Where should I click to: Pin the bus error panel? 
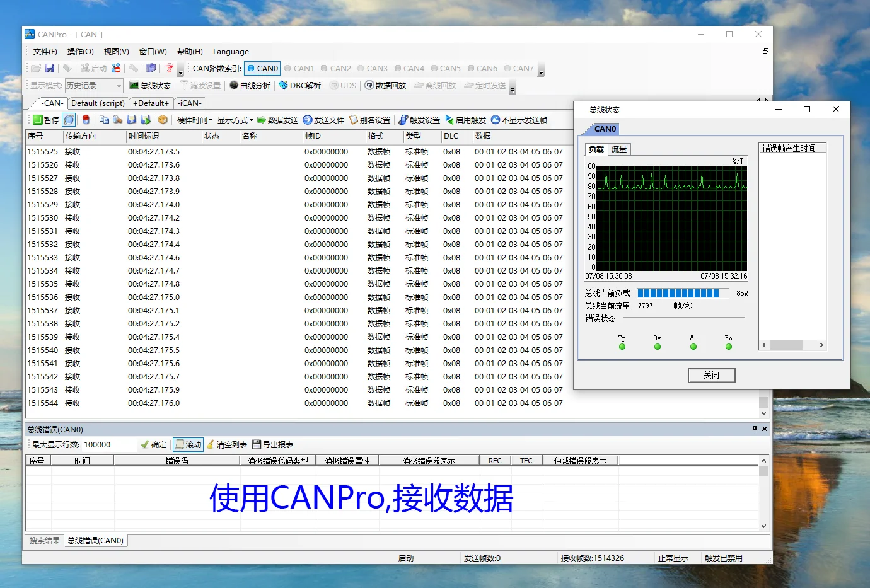tap(755, 429)
